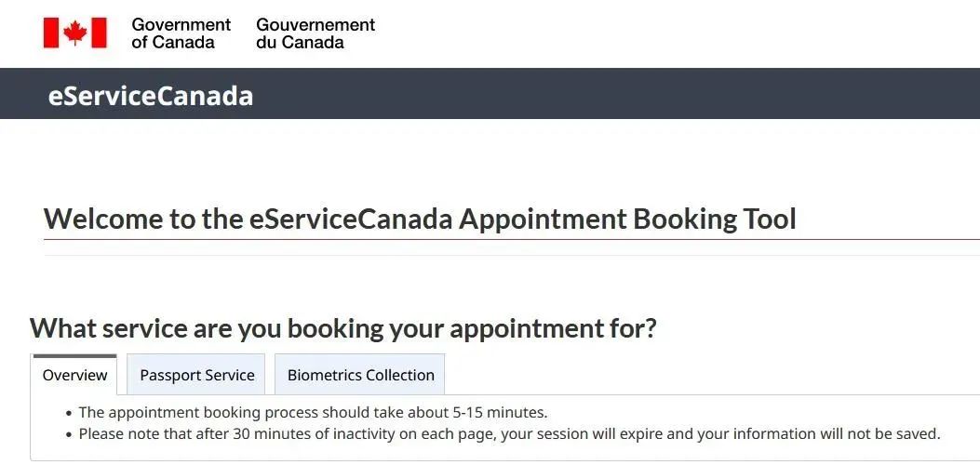Image resolution: width=980 pixels, height=465 pixels.
Task: Click the 5-15 minutes booking process note
Action: pyautogui.click(x=313, y=413)
